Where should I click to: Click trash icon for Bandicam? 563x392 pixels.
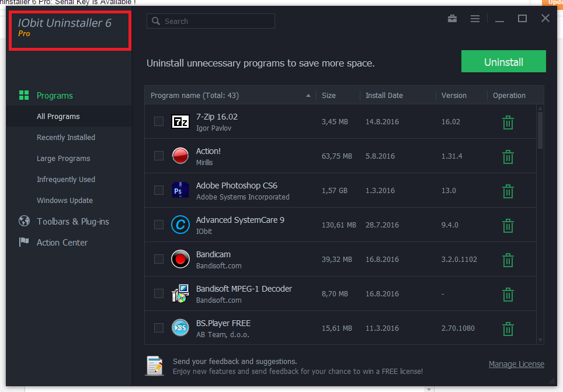[508, 260]
